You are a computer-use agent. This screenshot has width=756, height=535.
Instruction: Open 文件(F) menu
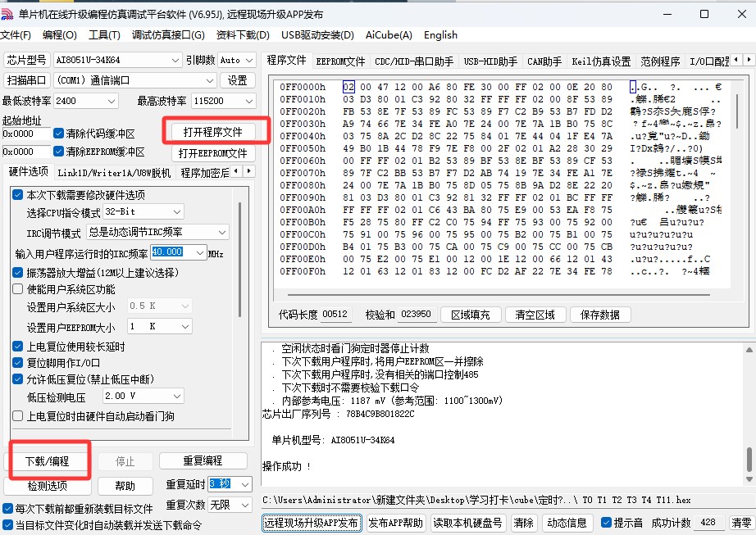click(16, 35)
